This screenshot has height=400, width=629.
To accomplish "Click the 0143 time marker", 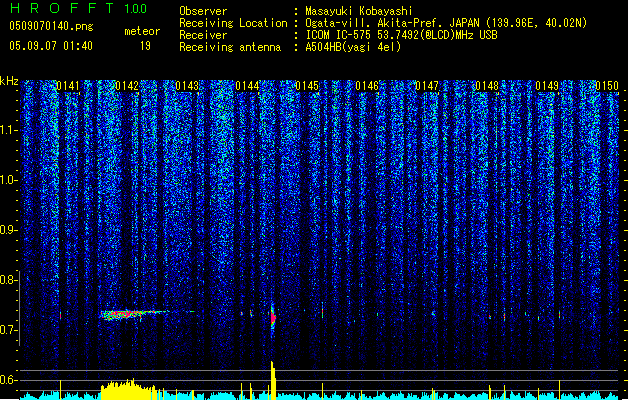I will (187, 86).
